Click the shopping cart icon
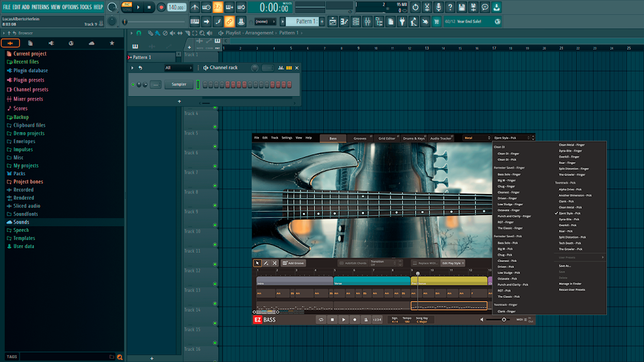The image size is (644, 362). tap(436, 21)
